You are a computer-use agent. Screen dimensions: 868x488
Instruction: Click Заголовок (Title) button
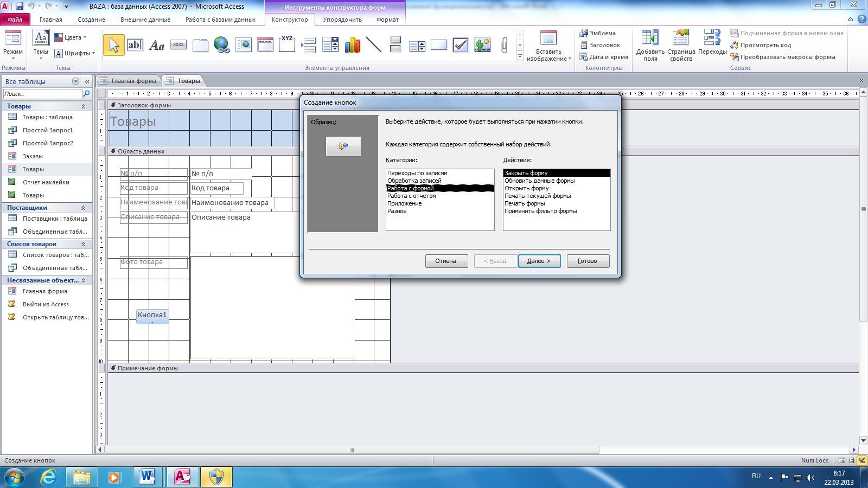(x=600, y=45)
